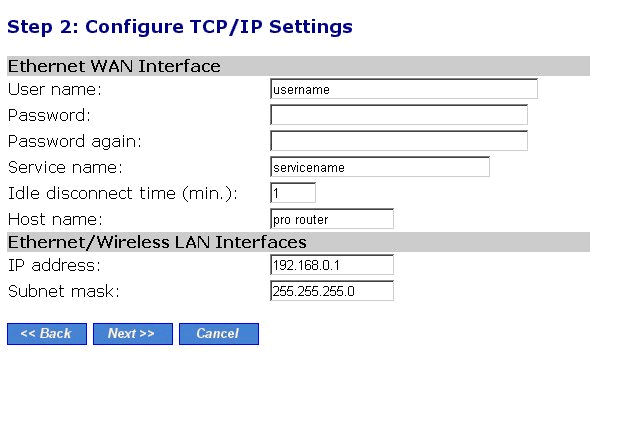Click the User name label

tap(55, 89)
